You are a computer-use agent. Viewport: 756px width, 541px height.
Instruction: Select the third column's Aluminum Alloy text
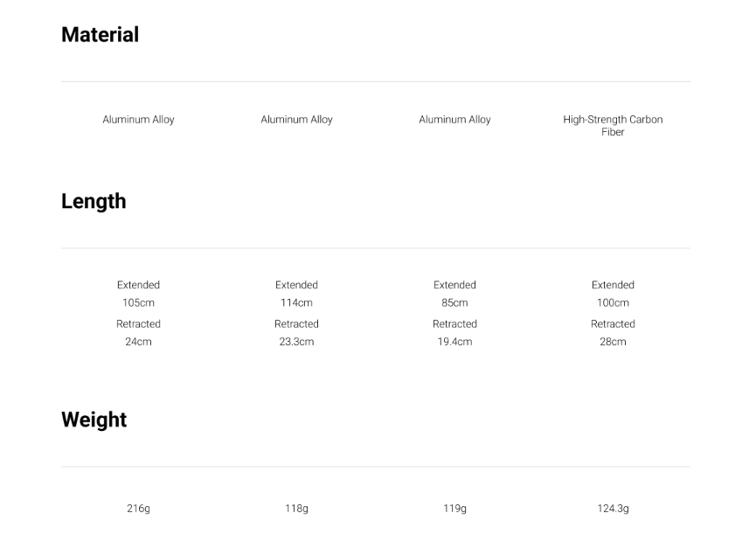coord(454,120)
